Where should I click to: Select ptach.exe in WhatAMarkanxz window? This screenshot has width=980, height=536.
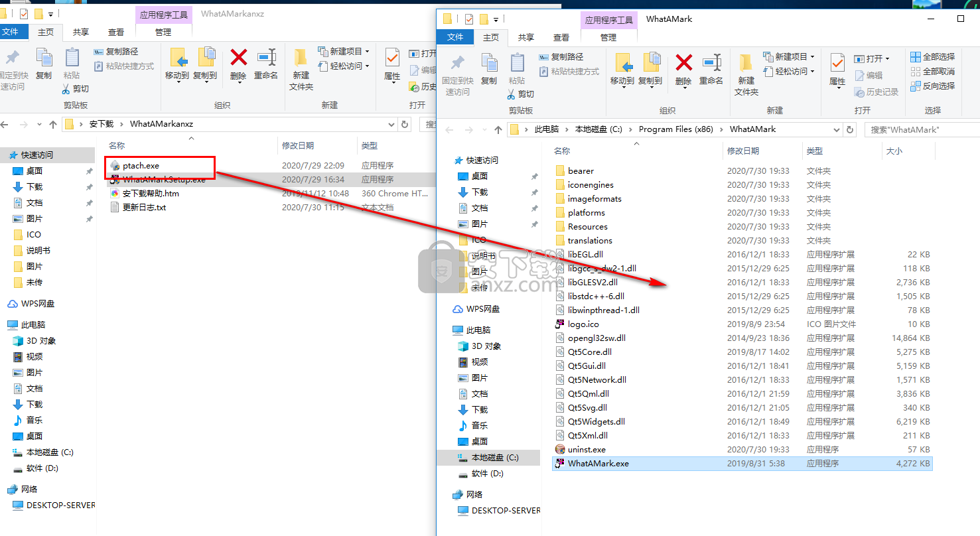coord(141,165)
